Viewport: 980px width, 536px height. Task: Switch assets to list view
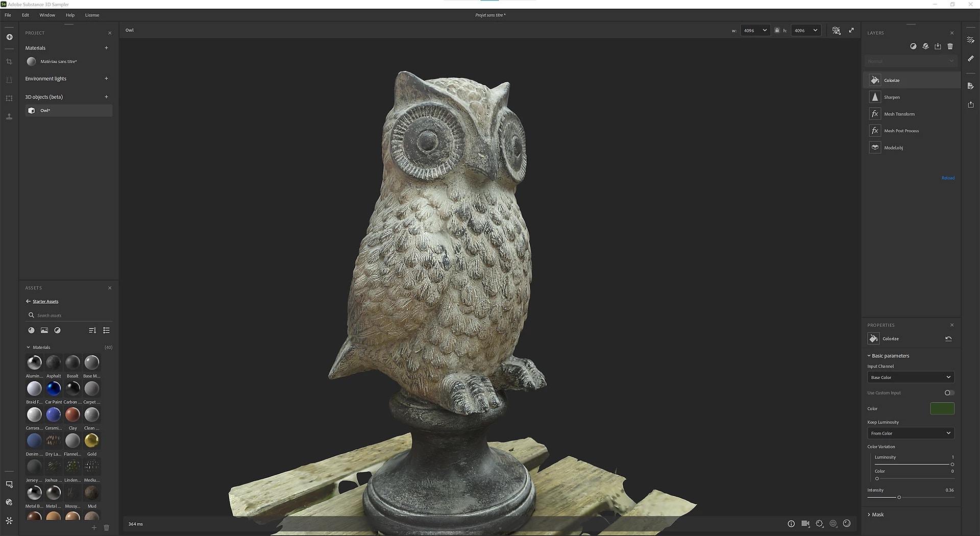click(106, 330)
